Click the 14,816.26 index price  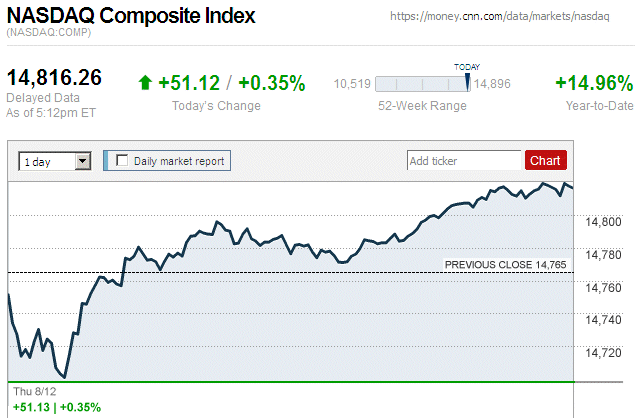coord(55,78)
